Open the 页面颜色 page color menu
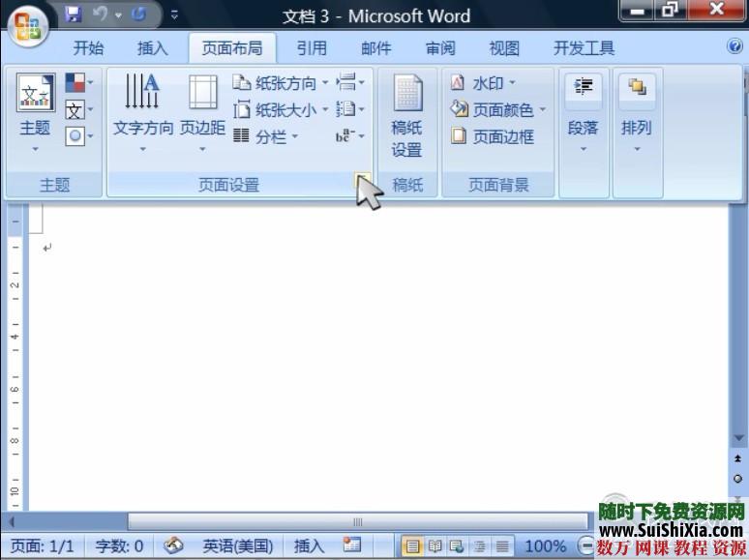The width and height of the screenshot is (749, 560). (497, 110)
